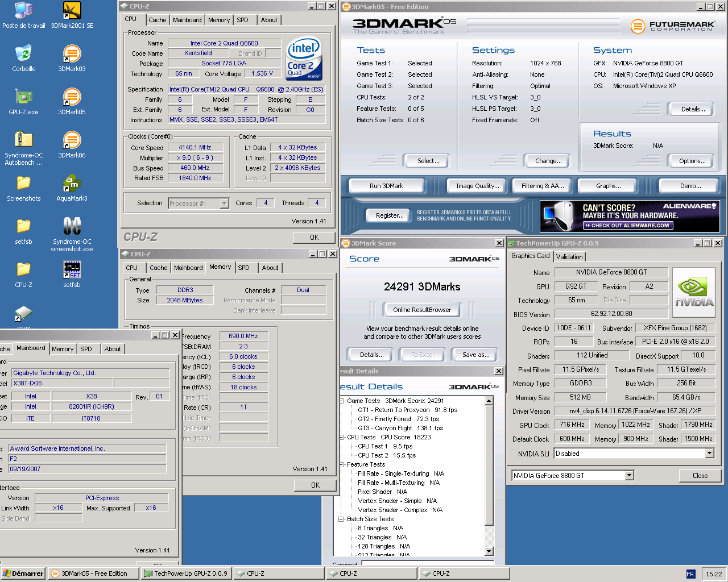
Task: Select Graphics Card tab in GPU-Z
Action: 530,256
